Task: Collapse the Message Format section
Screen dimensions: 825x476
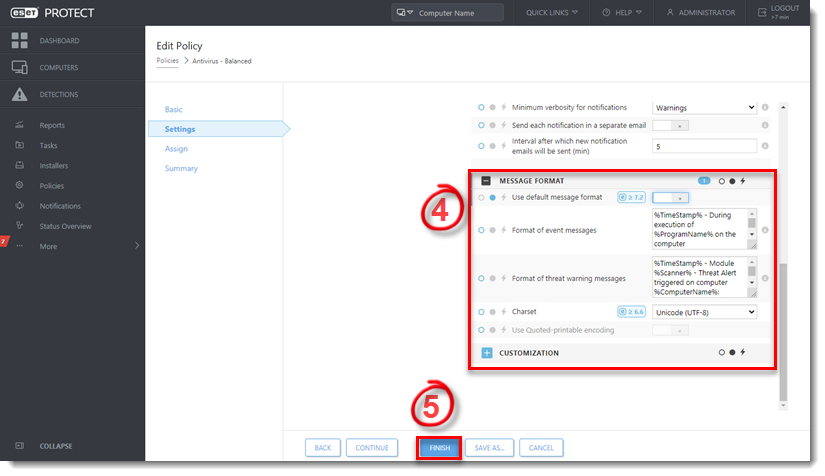Action: pyautogui.click(x=486, y=181)
